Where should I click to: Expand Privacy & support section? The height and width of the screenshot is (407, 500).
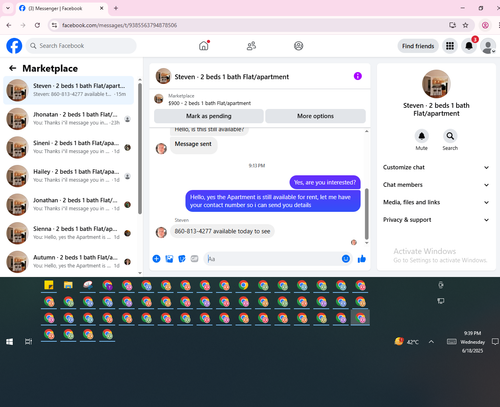(x=436, y=220)
